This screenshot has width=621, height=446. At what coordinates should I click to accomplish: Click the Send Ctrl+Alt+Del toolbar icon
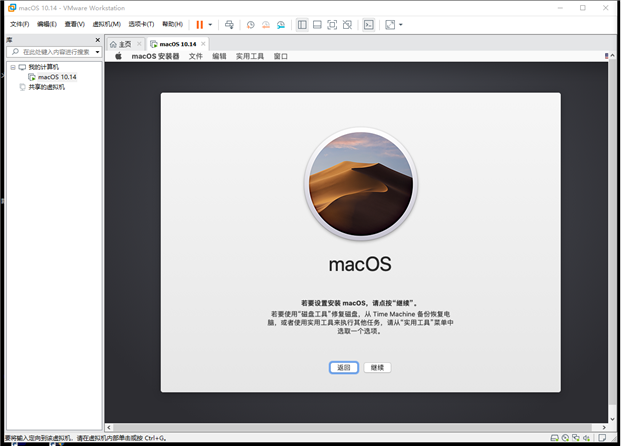click(x=229, y=25)
